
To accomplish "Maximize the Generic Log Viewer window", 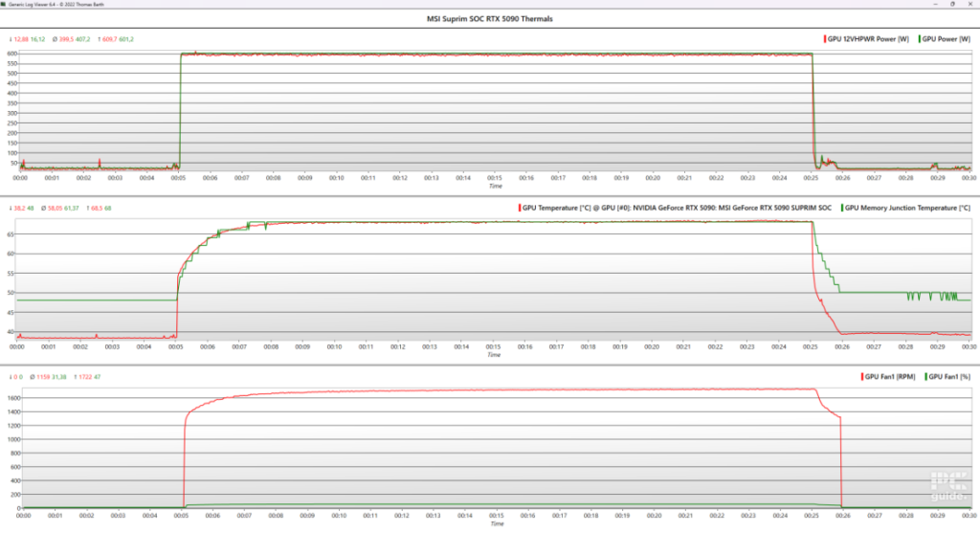I will [x=952, y=4].
